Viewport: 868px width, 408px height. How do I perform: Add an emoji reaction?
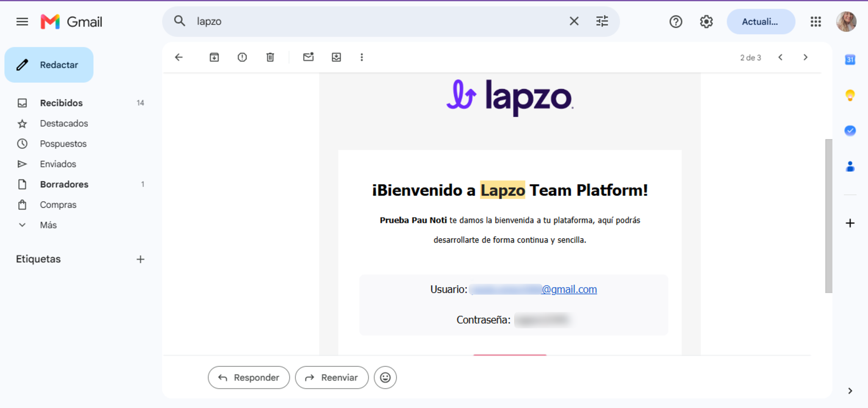[x=385, y=377]
